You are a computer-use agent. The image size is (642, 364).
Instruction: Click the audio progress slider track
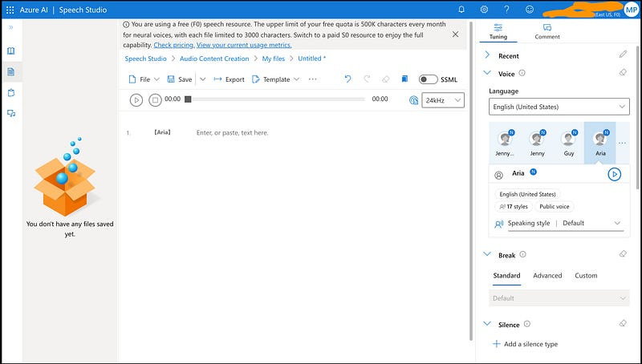click(274, 99)
